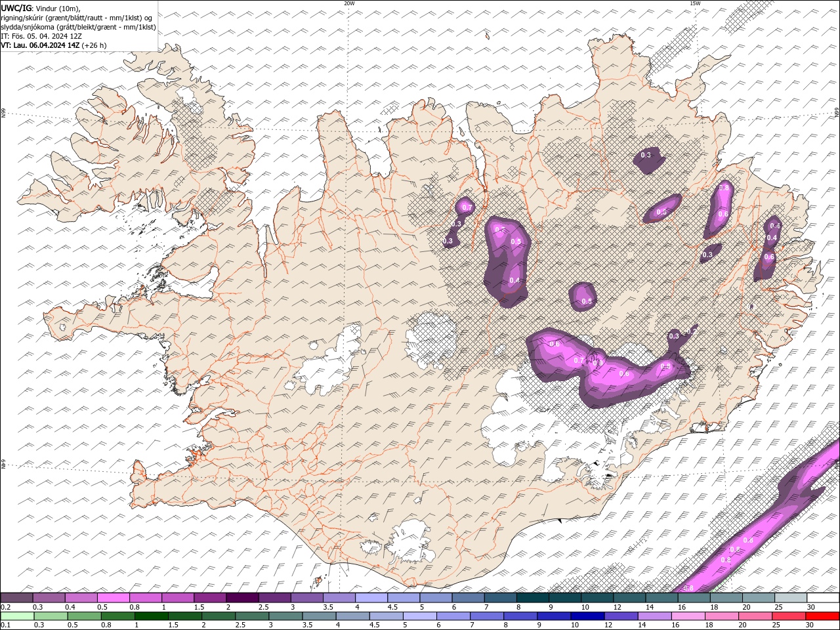Click the '15W' longitude label
The width and height of the screenshot is (840, 630).
694,3
